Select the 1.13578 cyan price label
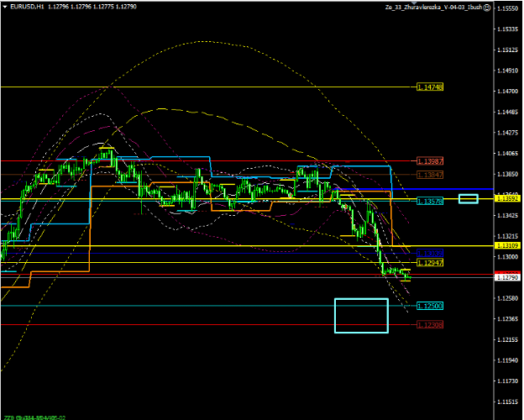 pyautogui.click(x=430, y=202)
